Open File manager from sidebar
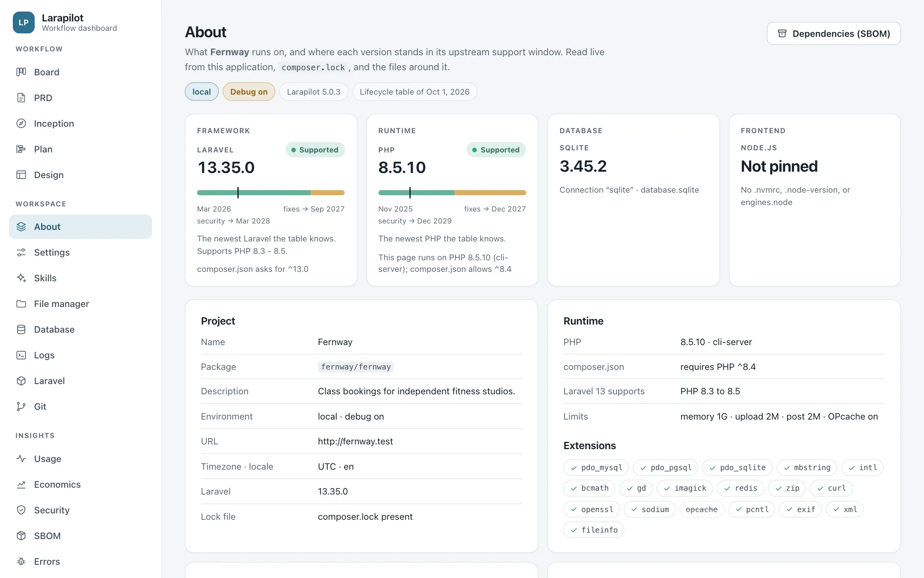Screen dimensions: 924x578 [80, 304]
